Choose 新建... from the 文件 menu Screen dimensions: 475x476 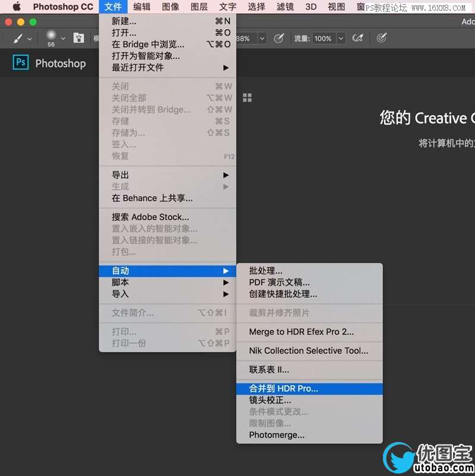(x=167, y=21)
